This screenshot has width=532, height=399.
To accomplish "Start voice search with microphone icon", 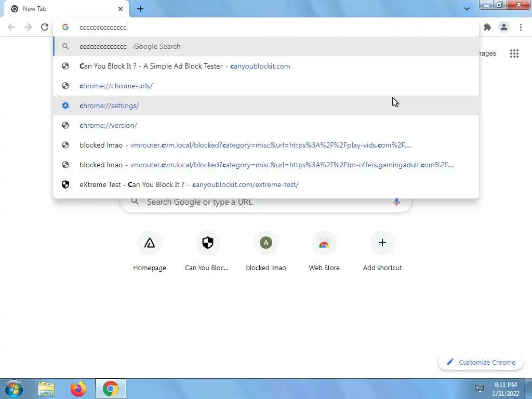I will (x=396, y=202).
